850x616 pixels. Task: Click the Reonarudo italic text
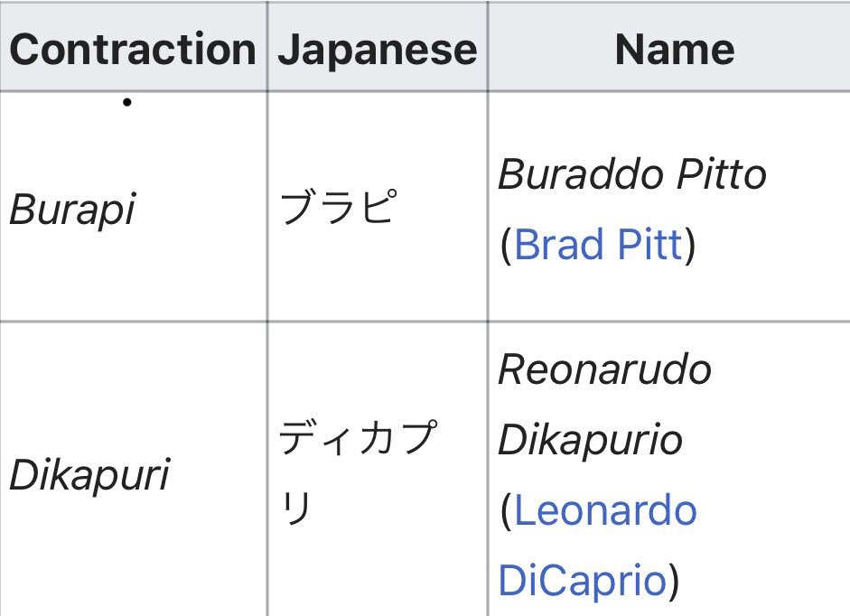coord(604,369)
